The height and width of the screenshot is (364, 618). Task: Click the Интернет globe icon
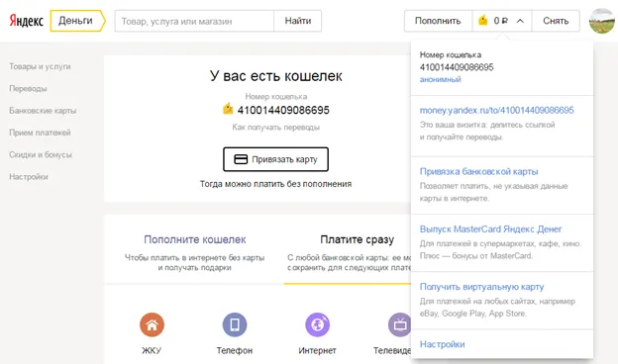[317, 324]
